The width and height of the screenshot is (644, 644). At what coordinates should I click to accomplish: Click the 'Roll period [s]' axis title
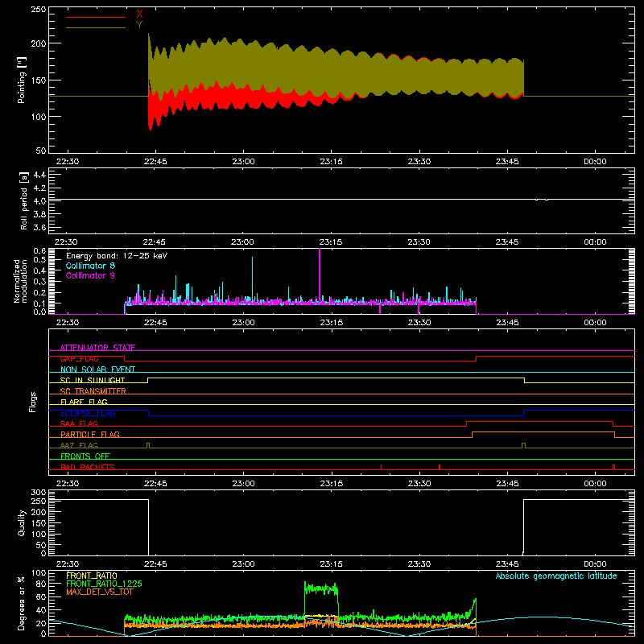[x=23, y=200]
